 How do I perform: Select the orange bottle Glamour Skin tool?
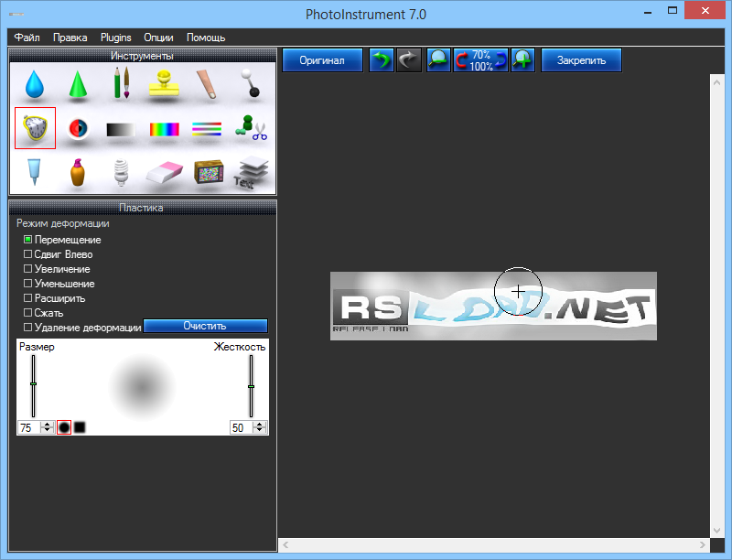pyautogui.click(x=78, y=173)
